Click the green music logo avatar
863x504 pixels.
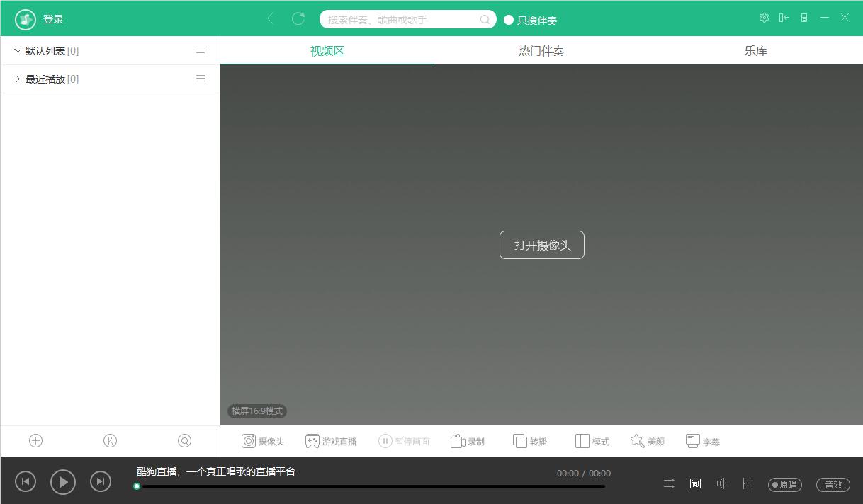[x=26, y=20]
